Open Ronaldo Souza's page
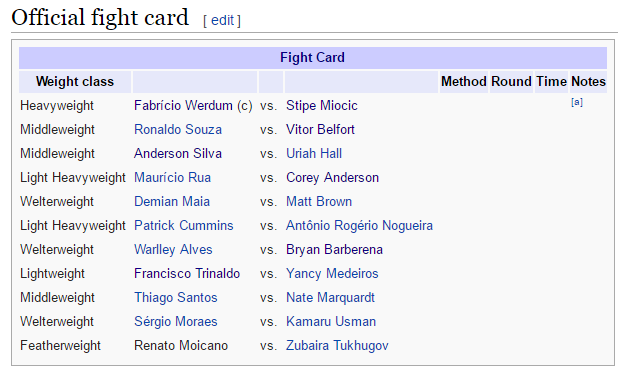The image size is (618, 371). [178, 130]
